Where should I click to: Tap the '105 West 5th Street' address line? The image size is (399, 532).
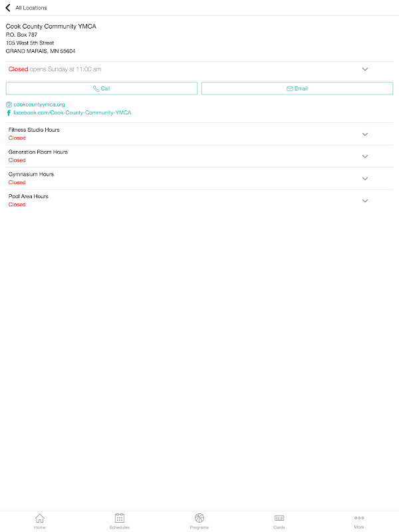tap(30, 43)
